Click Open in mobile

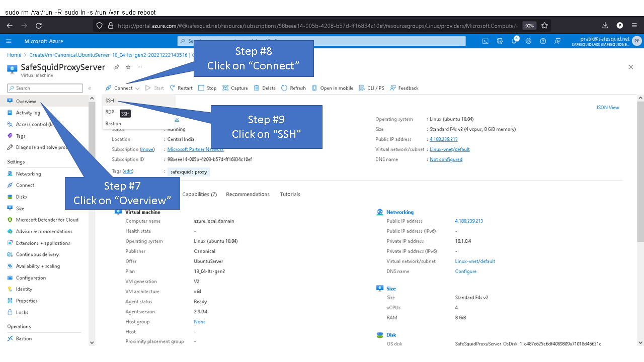(x=333, y=88)
